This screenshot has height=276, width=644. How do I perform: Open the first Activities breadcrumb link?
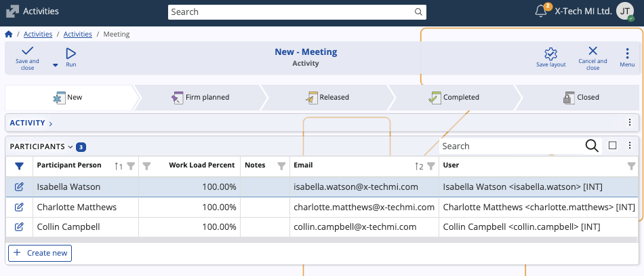tap(38, 34)
